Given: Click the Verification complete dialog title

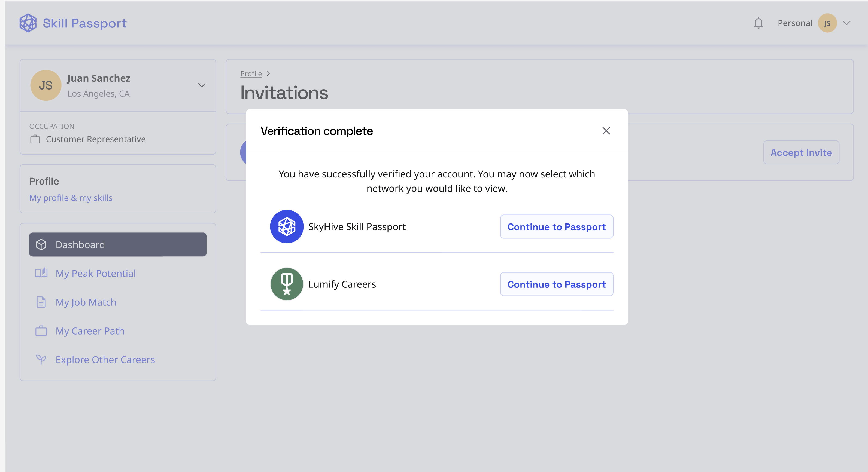Looking at the screenshot, I should pos(316,131).
